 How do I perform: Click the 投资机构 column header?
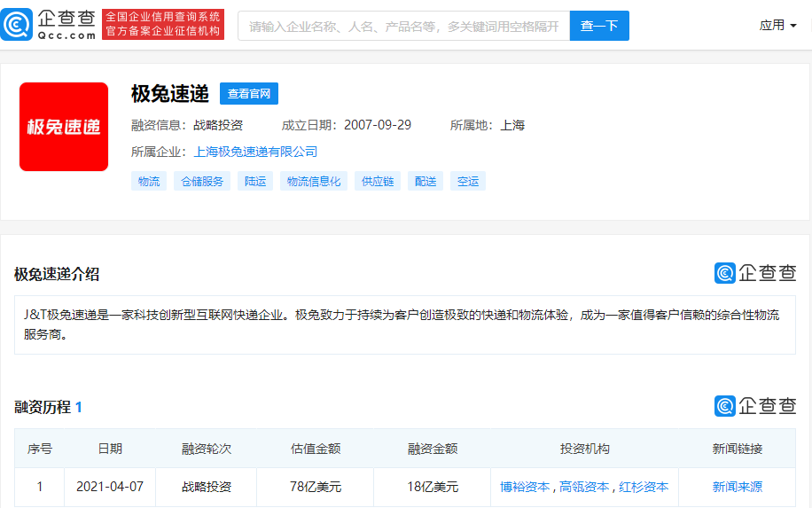585,449
